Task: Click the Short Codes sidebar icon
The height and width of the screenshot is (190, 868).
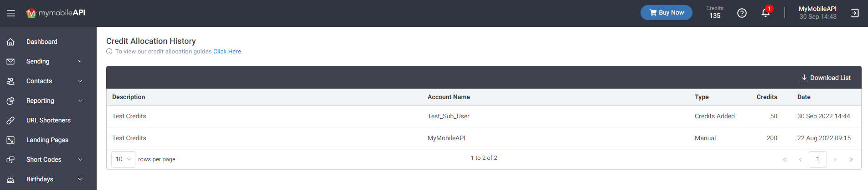Action: coord(10,160)
